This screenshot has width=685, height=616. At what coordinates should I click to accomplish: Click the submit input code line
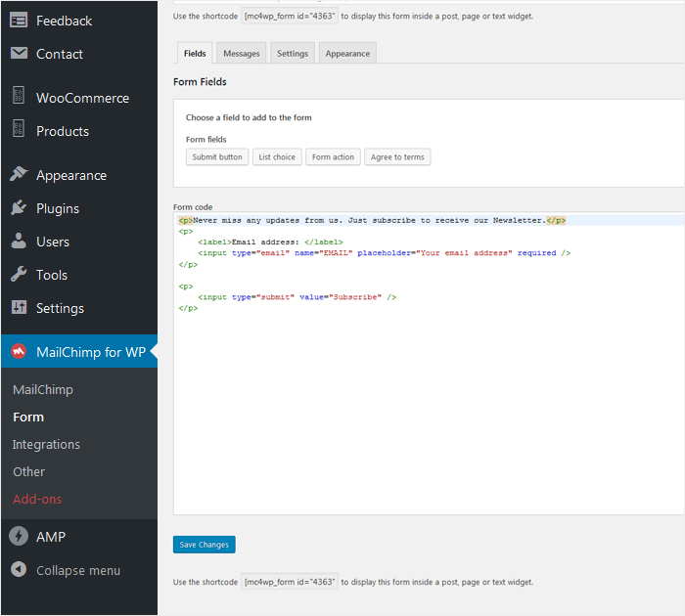[x=297, y=297]
